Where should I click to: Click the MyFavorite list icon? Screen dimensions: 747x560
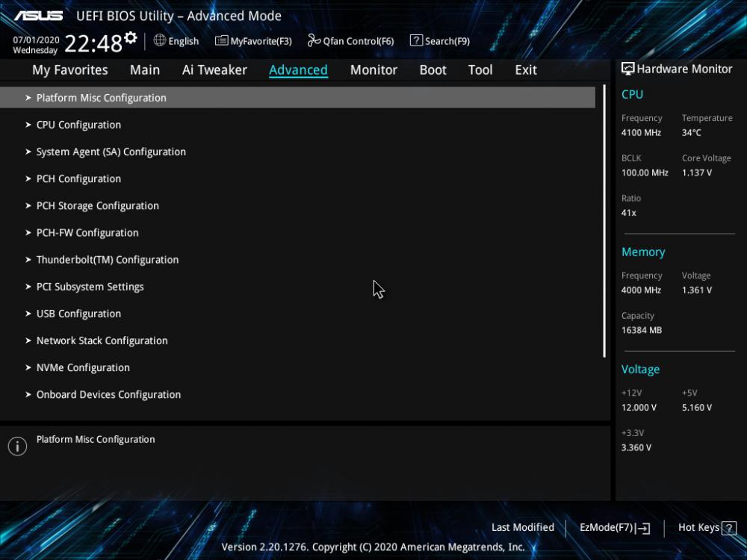[221, 40]
